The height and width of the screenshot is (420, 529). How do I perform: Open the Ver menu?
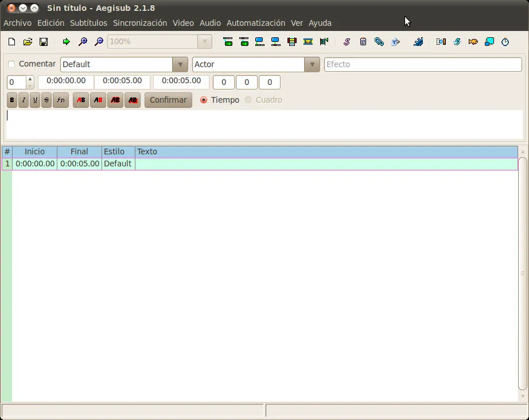coord(297,23)
